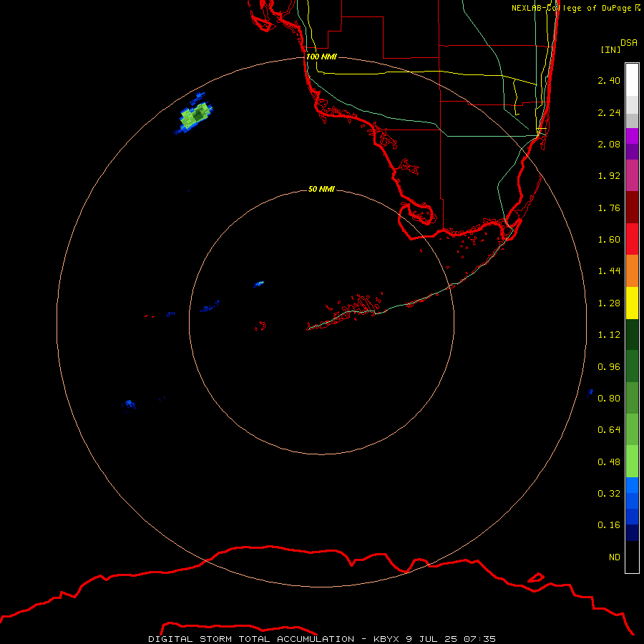Click the bright magenta swatch above 2.08
Image resolution: width=644 pixels, height=644 pixels.
coord(632,136)
